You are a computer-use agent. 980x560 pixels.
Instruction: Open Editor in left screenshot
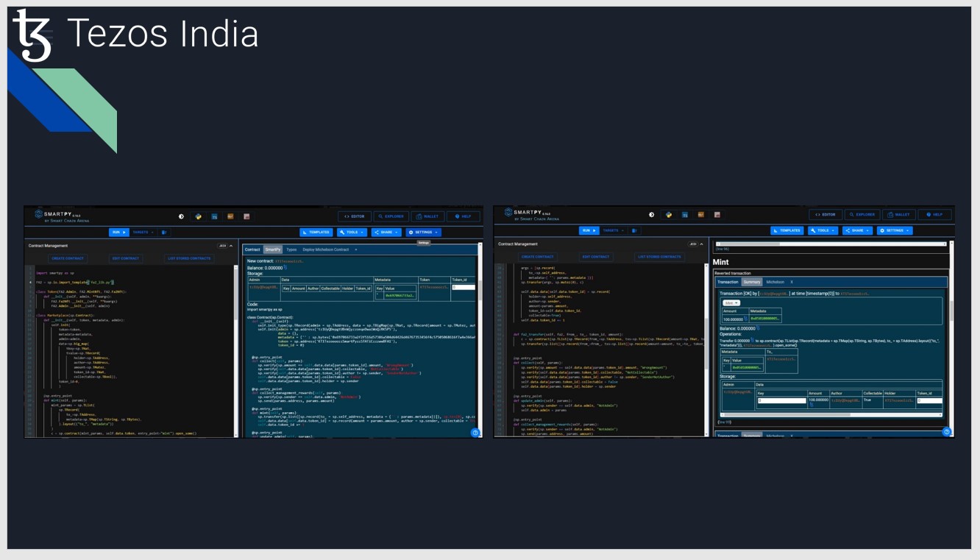pos(355,216)
